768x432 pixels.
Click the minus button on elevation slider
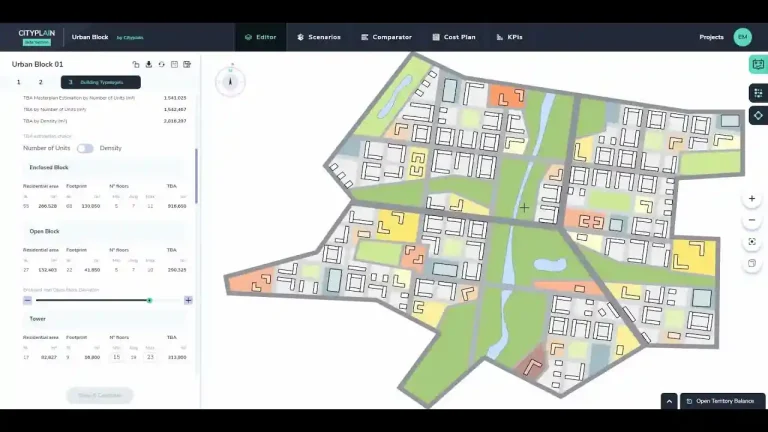[x=27, y=300]
